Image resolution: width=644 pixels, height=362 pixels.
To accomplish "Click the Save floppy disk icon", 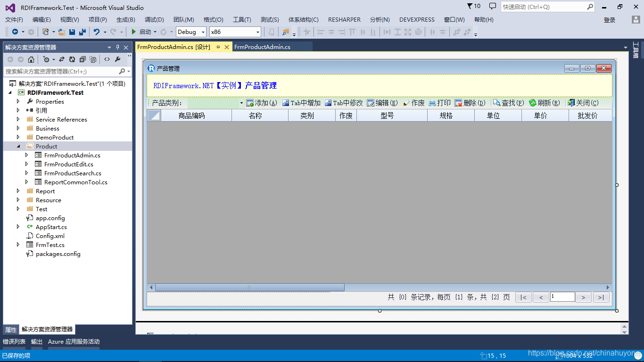I will [72, 32].
